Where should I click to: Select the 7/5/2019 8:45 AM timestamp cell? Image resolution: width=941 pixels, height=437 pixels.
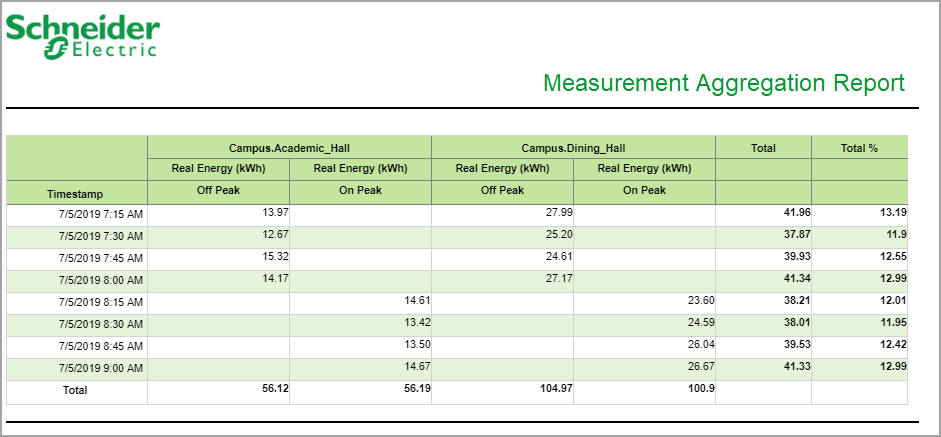101,346
